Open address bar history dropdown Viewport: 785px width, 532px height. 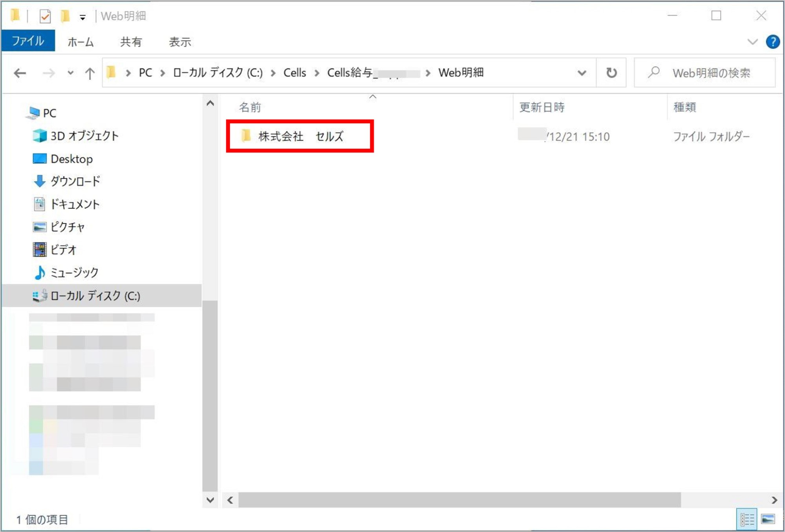tap(582, 73)
